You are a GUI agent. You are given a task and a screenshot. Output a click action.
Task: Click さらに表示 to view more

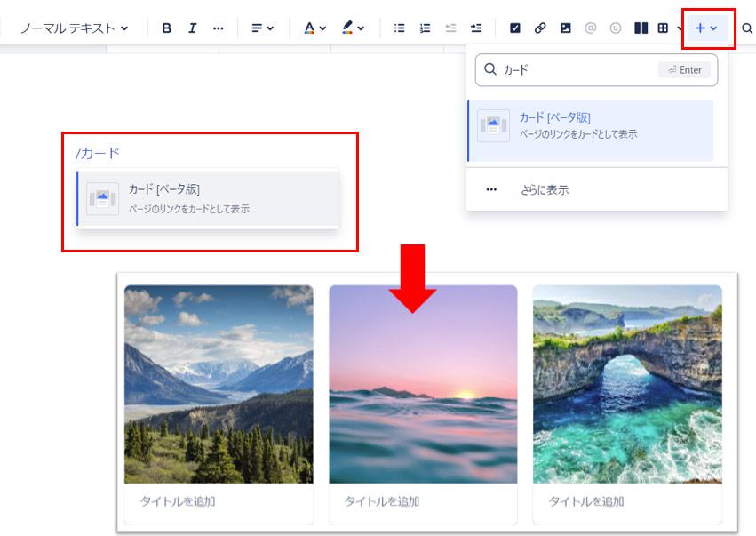[x=596, y=189]
